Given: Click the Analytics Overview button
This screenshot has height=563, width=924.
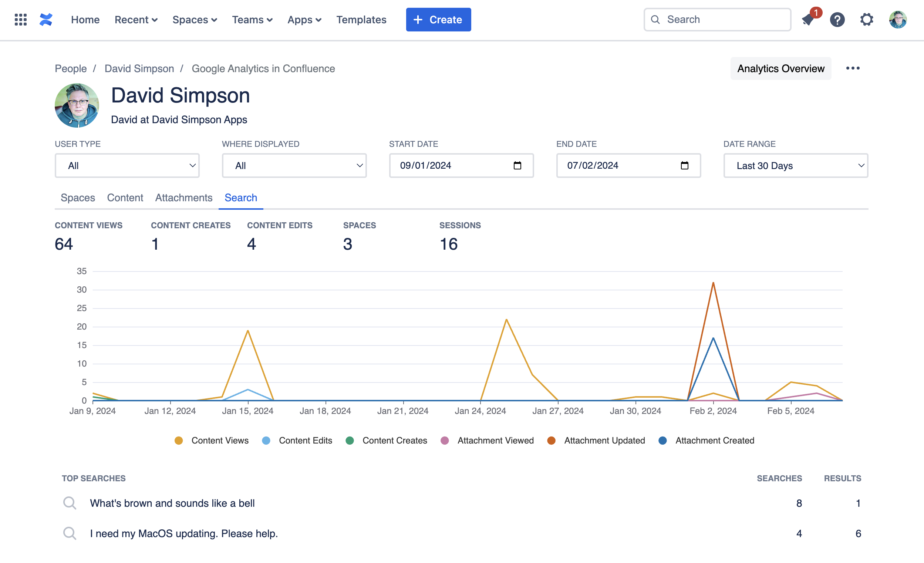Looking at the screenshot, I should [x=780, y=68].
